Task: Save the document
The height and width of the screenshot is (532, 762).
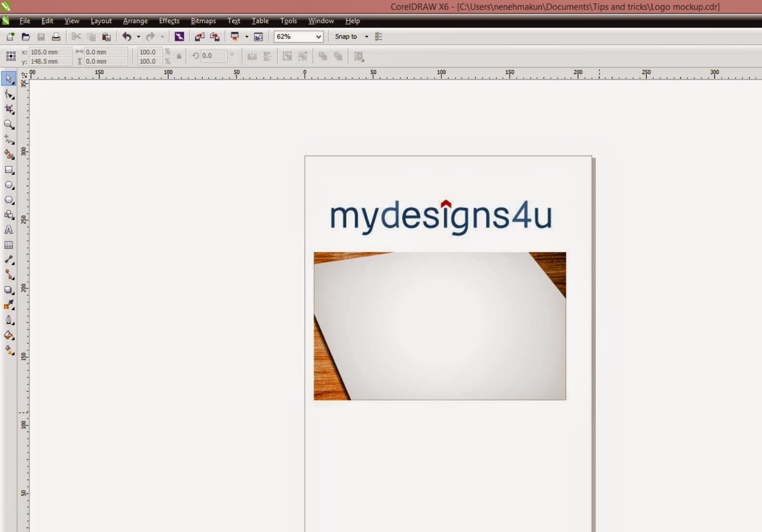Action: tap(41, 37)
